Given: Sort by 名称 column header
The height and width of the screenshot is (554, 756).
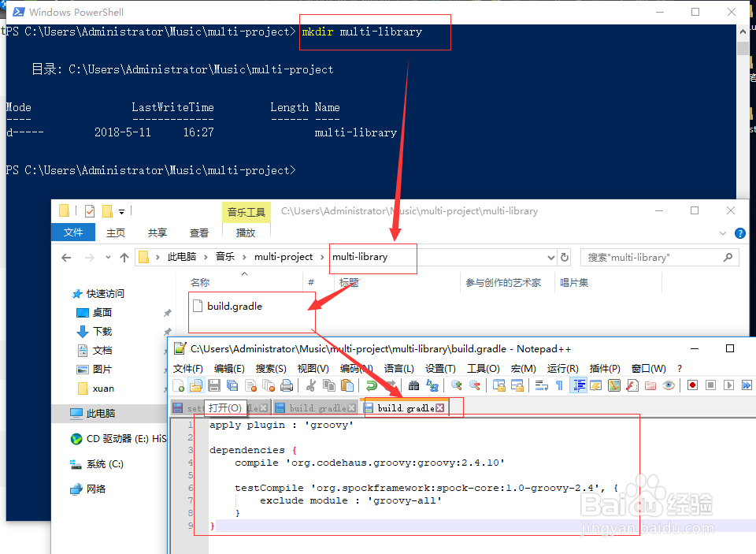Looking at the screenshot, I should coord(200,283).
